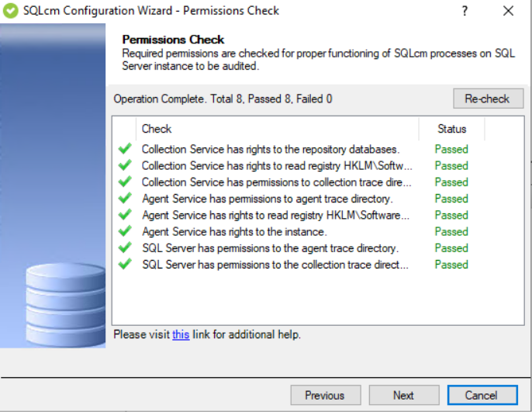532x412 pixels.
Task: Click checkmark for SQL Server collection trace directory
Action: pos(124,265)
